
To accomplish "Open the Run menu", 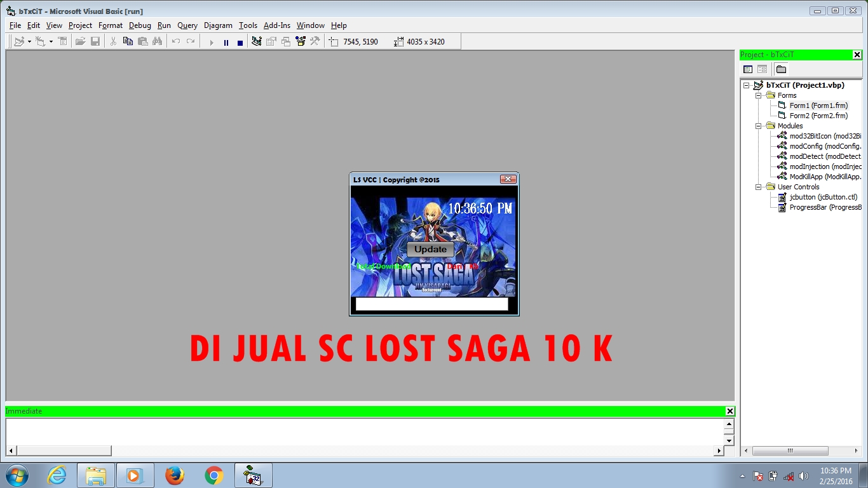I will click(x=164, y=25).
